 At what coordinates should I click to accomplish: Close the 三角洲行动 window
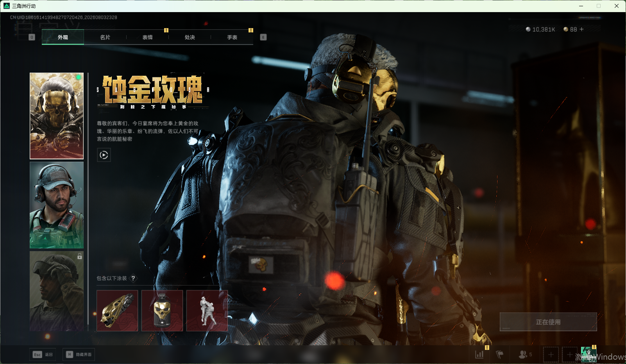pyautogui.click(x=617, y=6)
